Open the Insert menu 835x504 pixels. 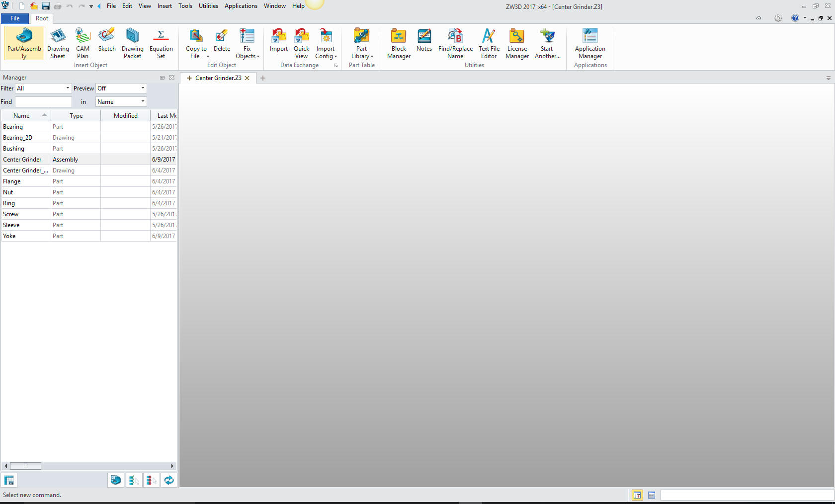(x=165, y=6)
